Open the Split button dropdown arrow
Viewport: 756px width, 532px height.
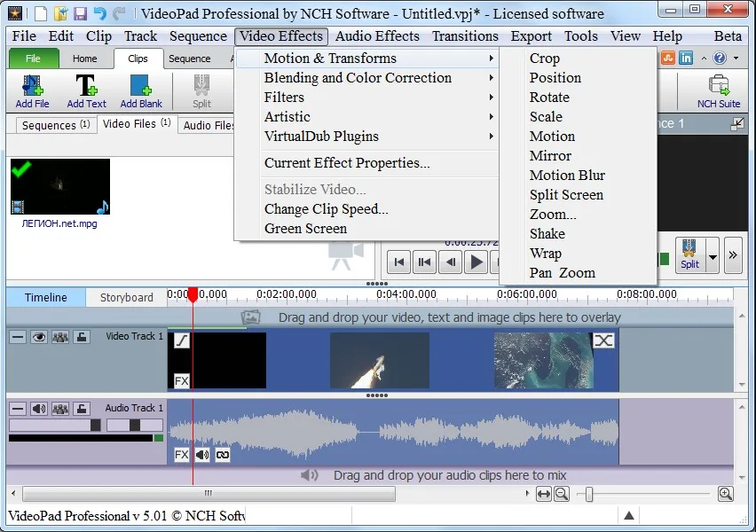point(713,256)
